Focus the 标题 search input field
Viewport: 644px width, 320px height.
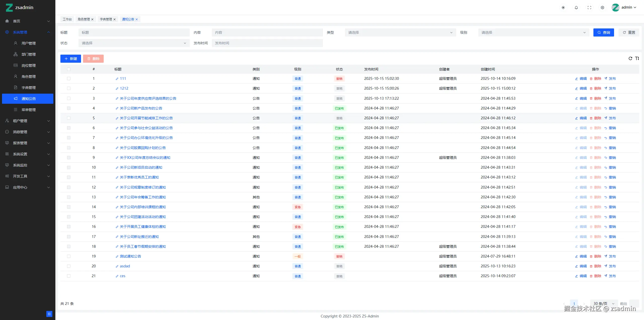134,32
